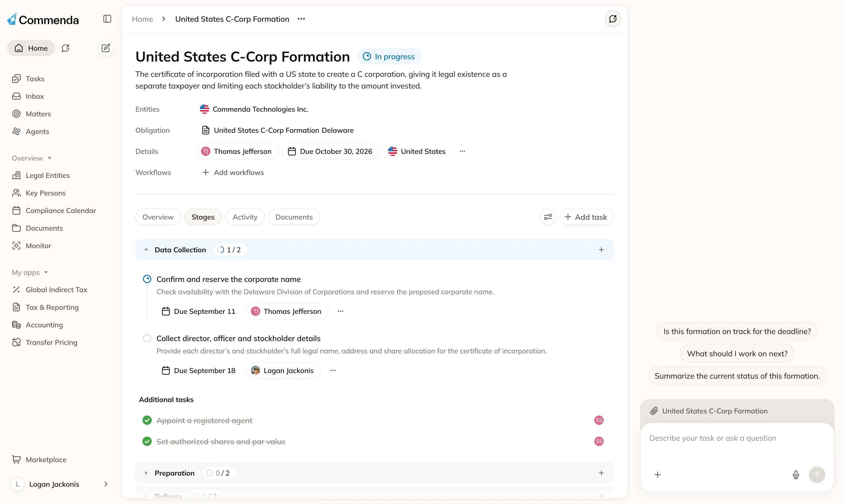Add a task to Preparation stage
The width and height of the screenshot is (844, 504).
601,473
